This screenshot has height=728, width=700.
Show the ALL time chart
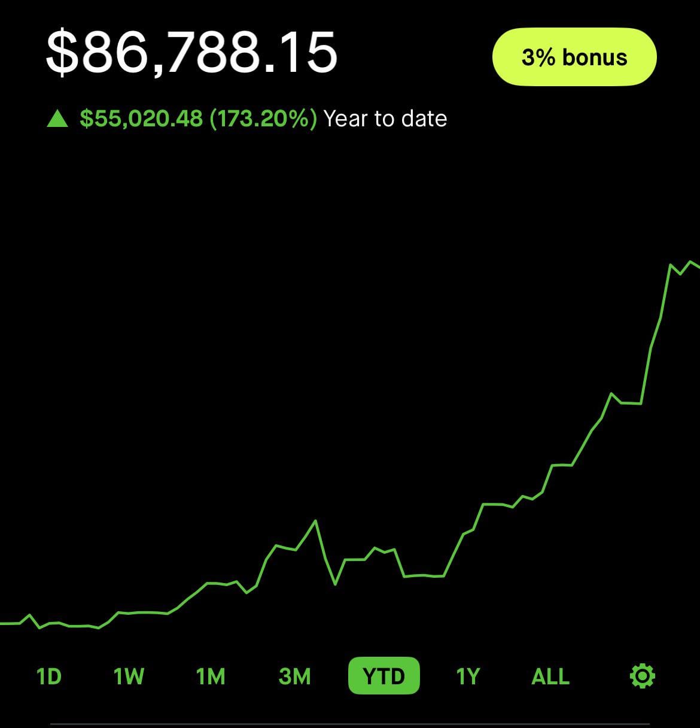click(550, 677)
